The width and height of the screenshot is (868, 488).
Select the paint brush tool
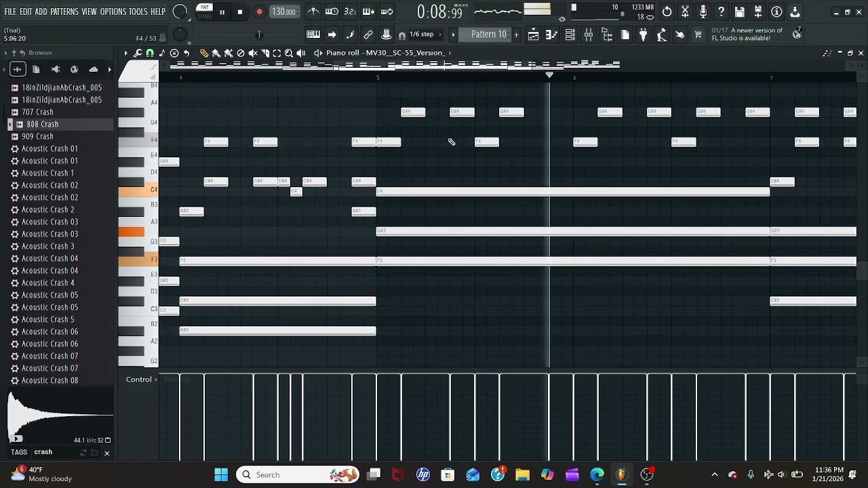point(216,53)
